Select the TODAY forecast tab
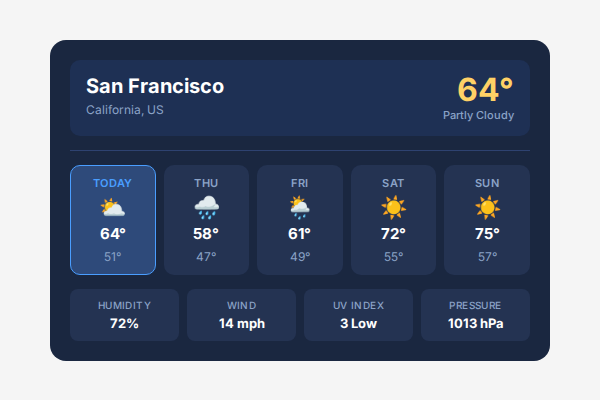600x400 pixels. click(x=112, y=183)
